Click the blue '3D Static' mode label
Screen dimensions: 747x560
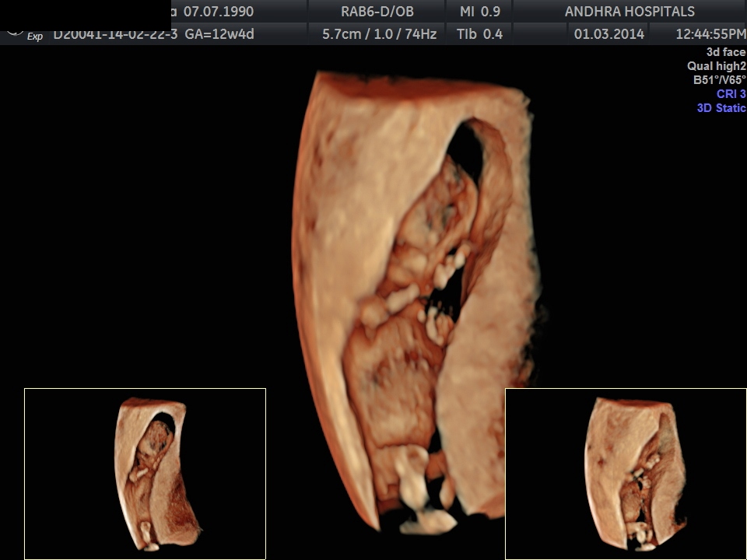coord(721,108)
